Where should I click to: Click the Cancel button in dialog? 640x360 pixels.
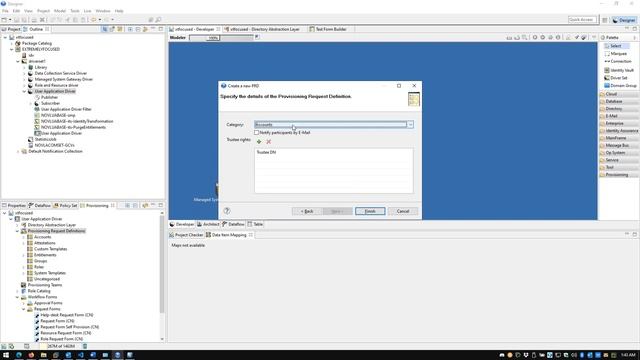[403, 211]
